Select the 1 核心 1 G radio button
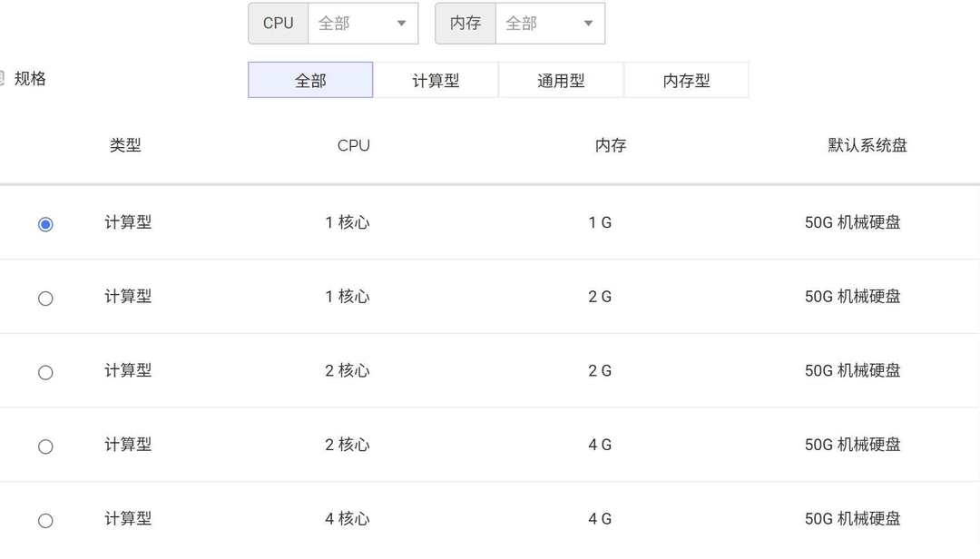 tap(45, 224)
